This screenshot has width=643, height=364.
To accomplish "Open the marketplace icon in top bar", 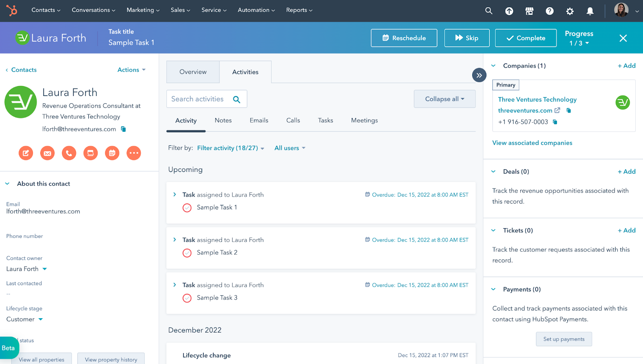I will coord(529,11).
